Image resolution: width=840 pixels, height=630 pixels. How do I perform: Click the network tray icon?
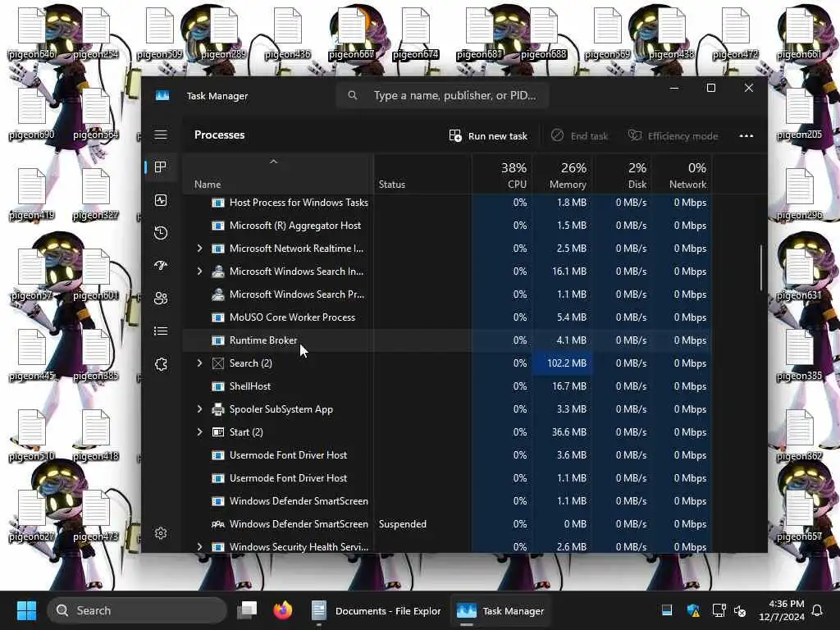(x=718, y=610)
